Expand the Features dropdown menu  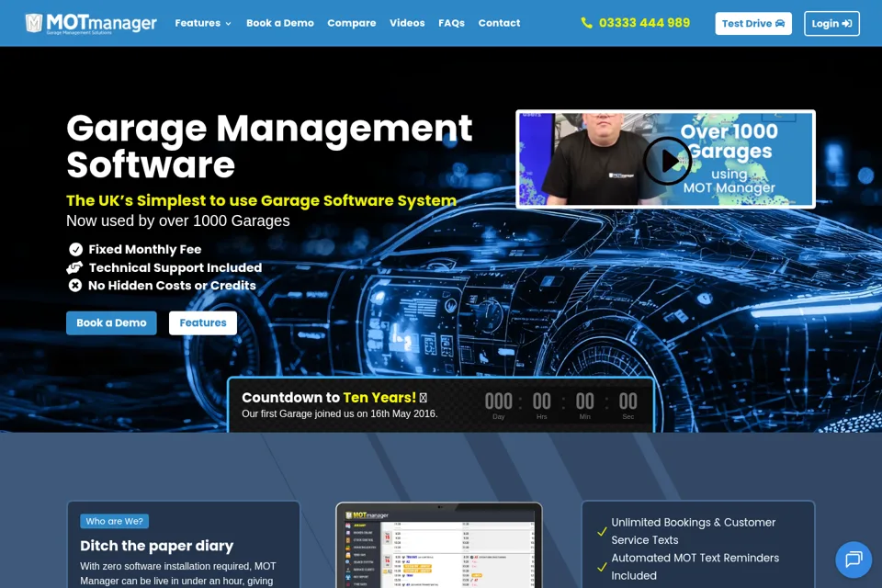coord(203,23)
